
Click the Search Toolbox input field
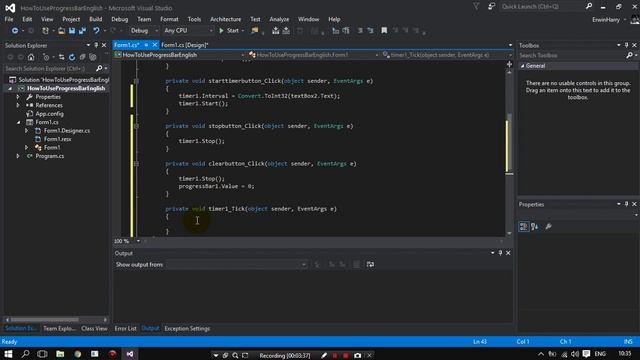(572, 55)
